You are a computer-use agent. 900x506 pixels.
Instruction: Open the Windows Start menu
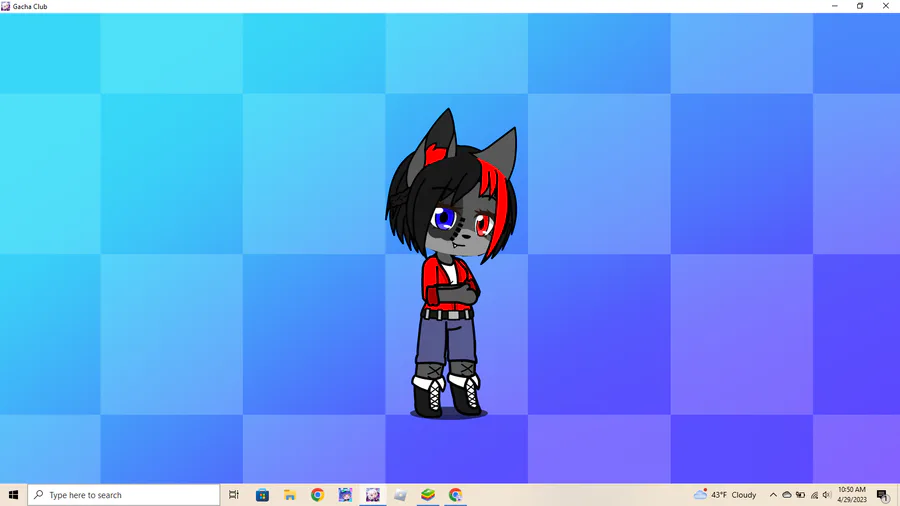pos(13,495)
